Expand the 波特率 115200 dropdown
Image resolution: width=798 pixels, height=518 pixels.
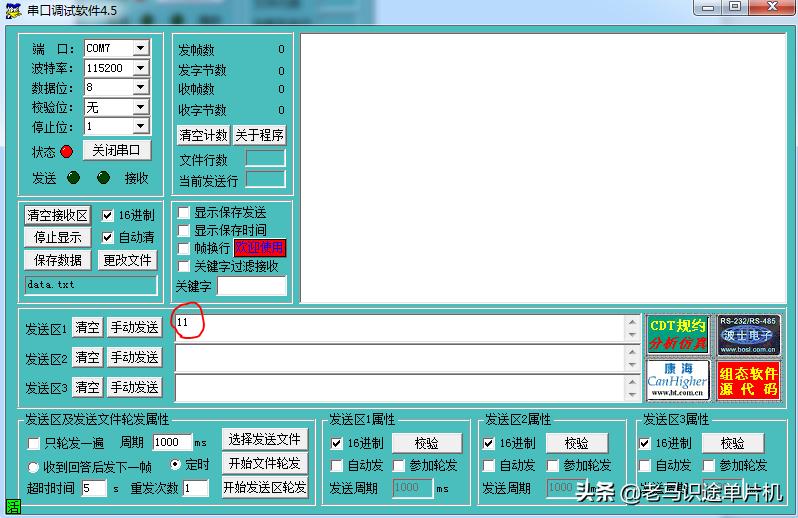140,68
